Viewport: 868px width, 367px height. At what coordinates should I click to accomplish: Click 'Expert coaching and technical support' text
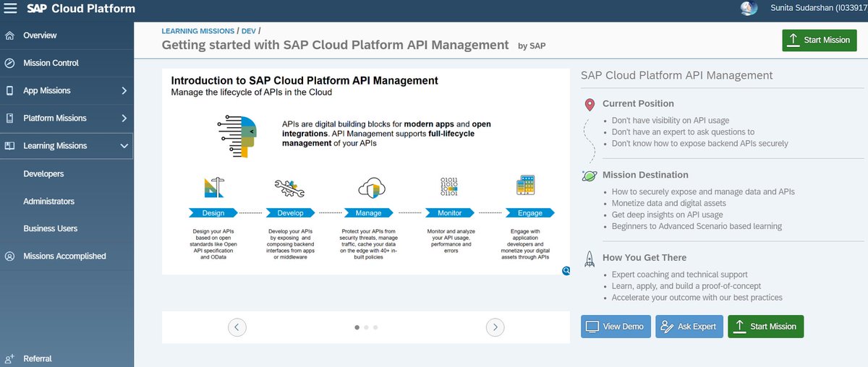coord(679,275)
